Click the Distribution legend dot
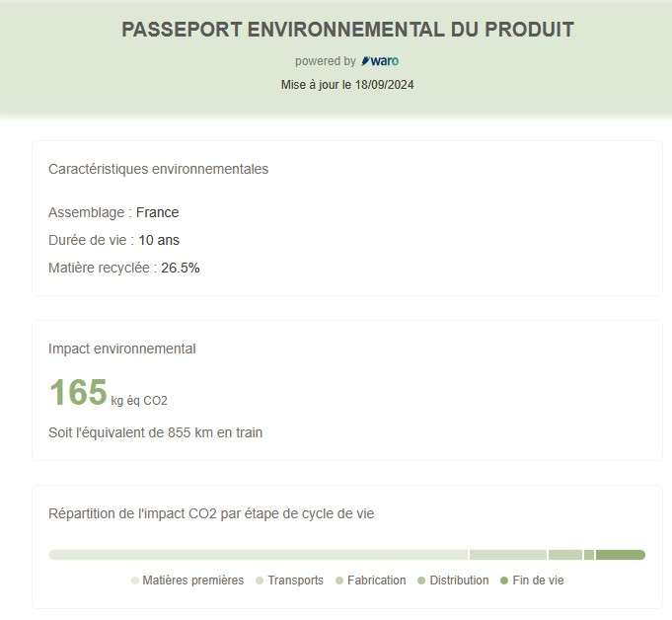The width and height of the screenshot is (672, 620). pos(421,581)
